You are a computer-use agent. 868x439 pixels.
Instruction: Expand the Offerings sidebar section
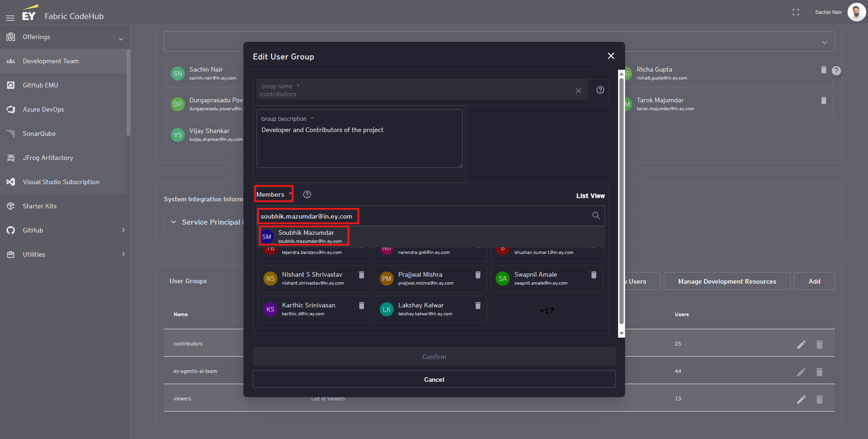point(121,39)
